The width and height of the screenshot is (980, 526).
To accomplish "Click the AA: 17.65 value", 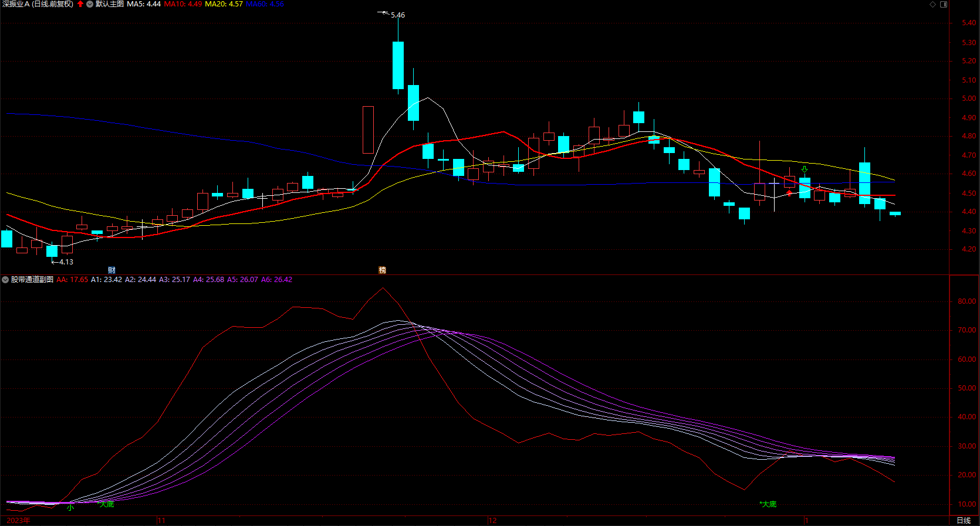I will [x=72, y=280].
